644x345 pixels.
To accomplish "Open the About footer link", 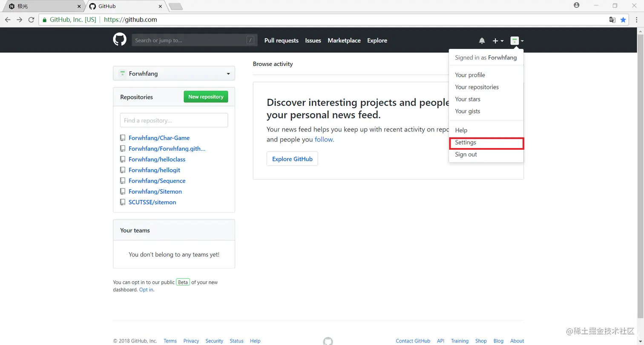I will [x=517, y=341].
